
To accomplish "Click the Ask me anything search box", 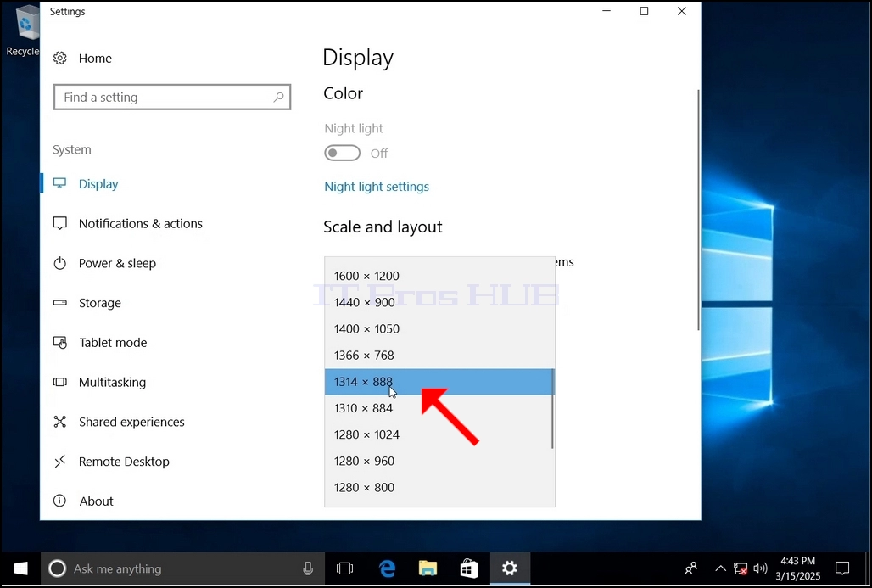I will pyautogui.click(x=181, y=568).
